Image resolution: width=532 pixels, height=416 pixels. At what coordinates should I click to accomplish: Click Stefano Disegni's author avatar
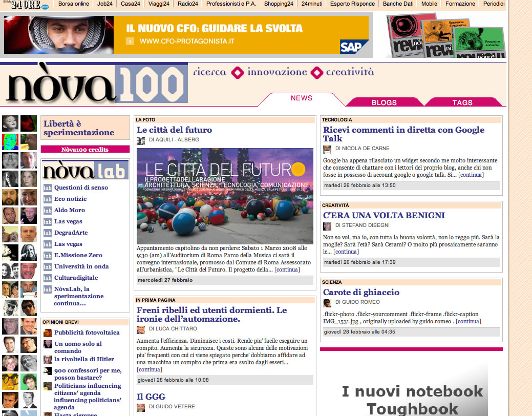pyautogui.click(x=327, y=226)
